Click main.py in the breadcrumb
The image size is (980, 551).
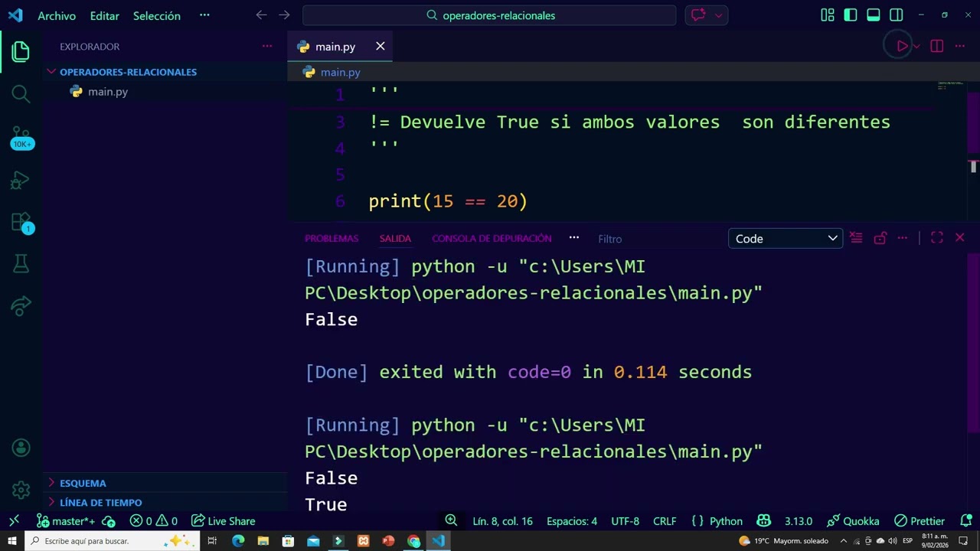340,72
